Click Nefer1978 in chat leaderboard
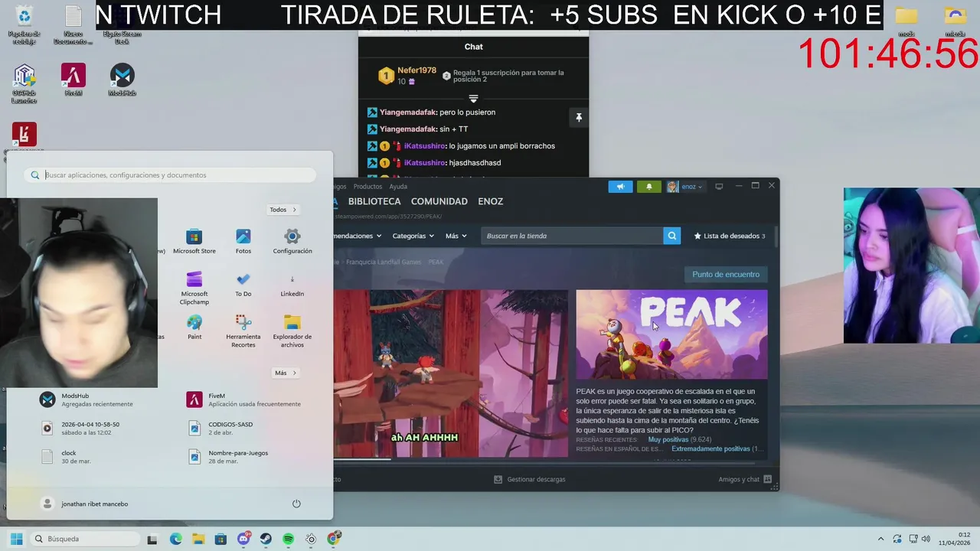Viewport: 980px width, 551px height. (x=416, y=70)
